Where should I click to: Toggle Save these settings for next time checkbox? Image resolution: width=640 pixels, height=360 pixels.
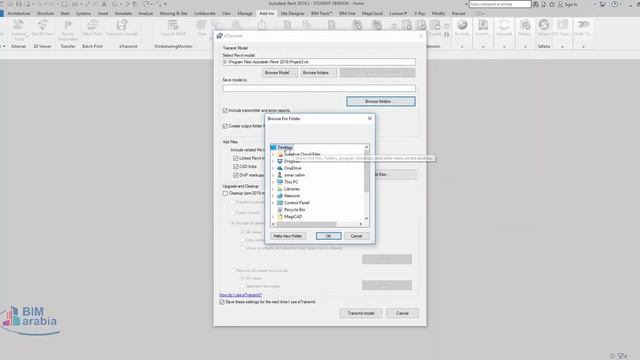coord(222,302)
